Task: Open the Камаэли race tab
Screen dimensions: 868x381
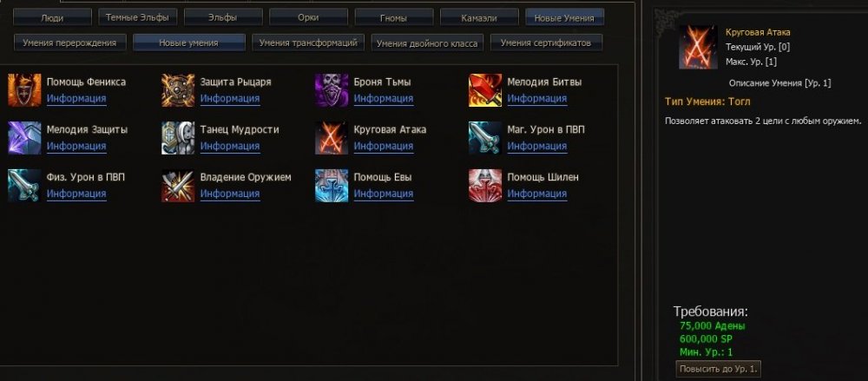Action: tap(479, 17)
